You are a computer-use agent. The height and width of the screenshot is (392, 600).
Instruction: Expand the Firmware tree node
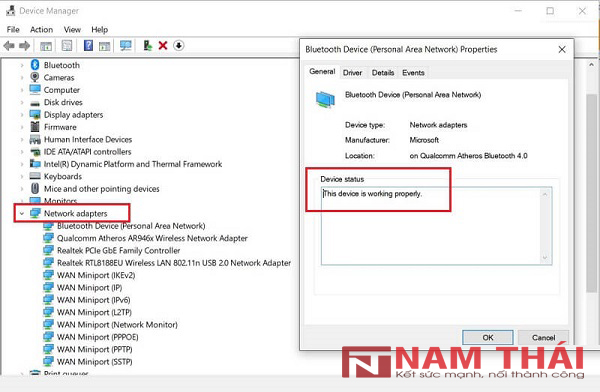click(22, 127)
